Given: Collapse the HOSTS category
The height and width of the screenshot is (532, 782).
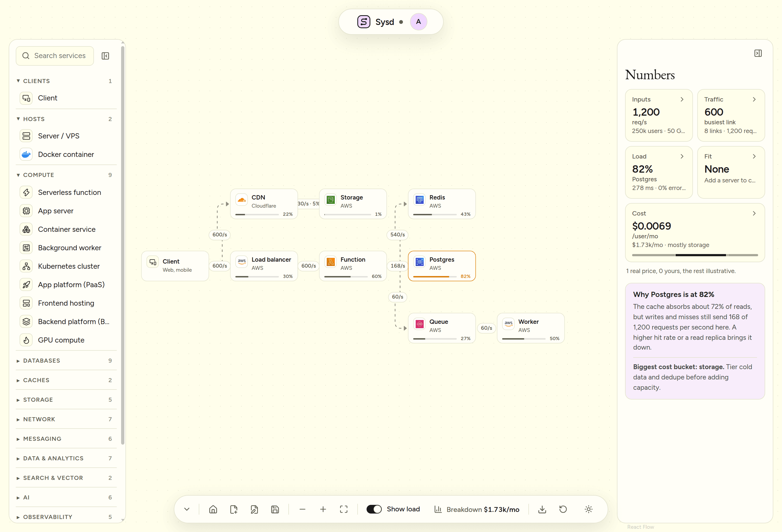Looking at the screenshot, I should pyautogui.click(x=66, y=119).
